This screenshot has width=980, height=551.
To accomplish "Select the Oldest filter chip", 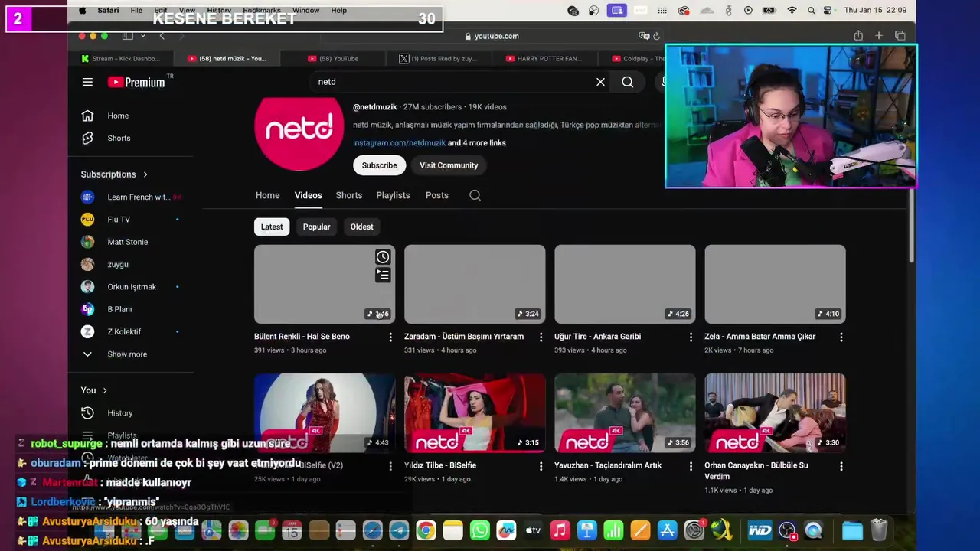I will point(361,227).
